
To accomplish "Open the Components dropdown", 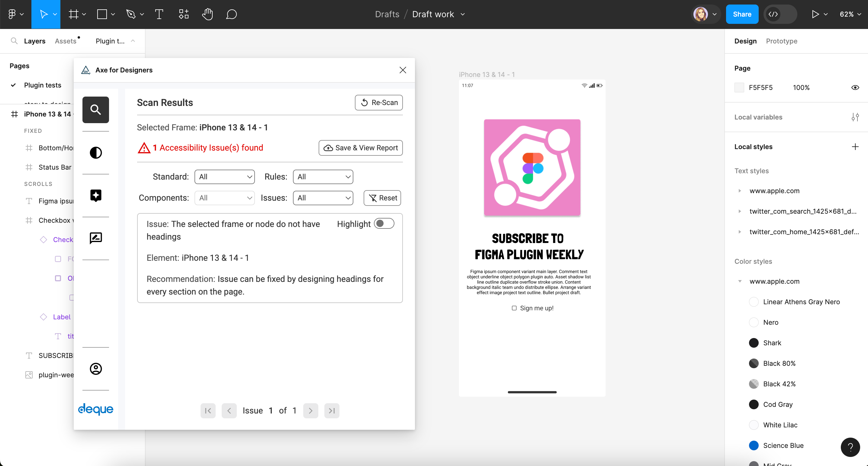I will pos(225,198).
